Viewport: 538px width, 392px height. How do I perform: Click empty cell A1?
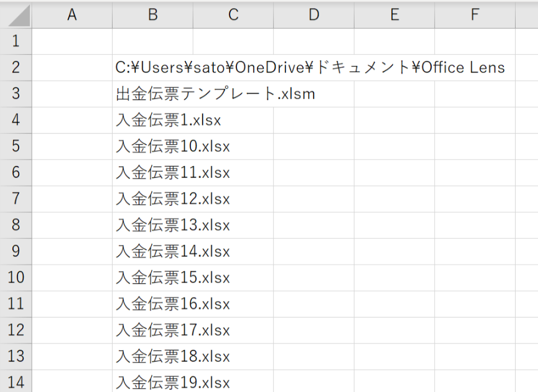point(72,41)
